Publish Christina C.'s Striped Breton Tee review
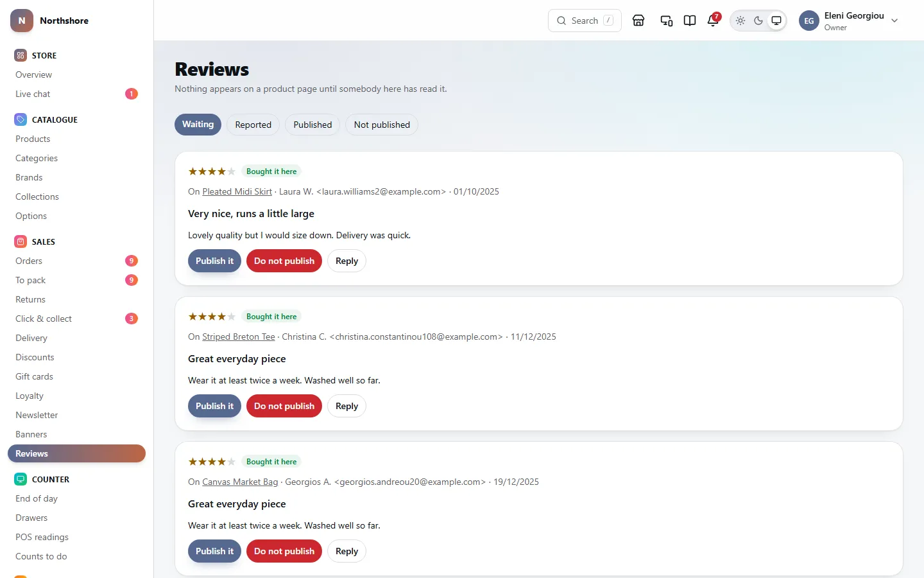The width and height of the screenshot is (924, 578). (214, 406)
